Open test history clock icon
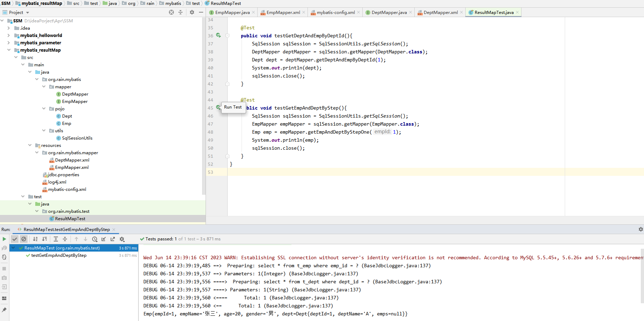 (x=95, y=239)
